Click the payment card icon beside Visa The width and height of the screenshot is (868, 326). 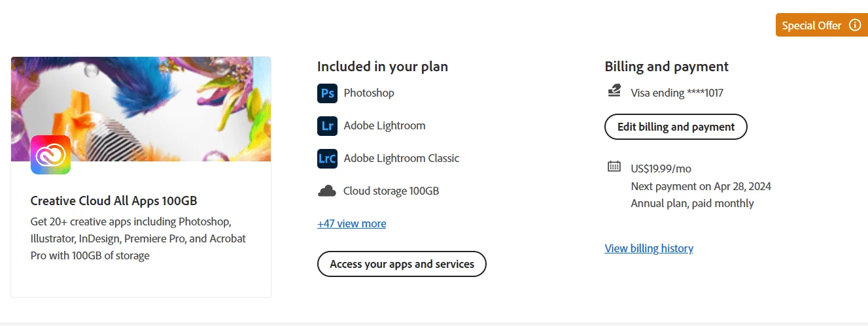(614, 92)
